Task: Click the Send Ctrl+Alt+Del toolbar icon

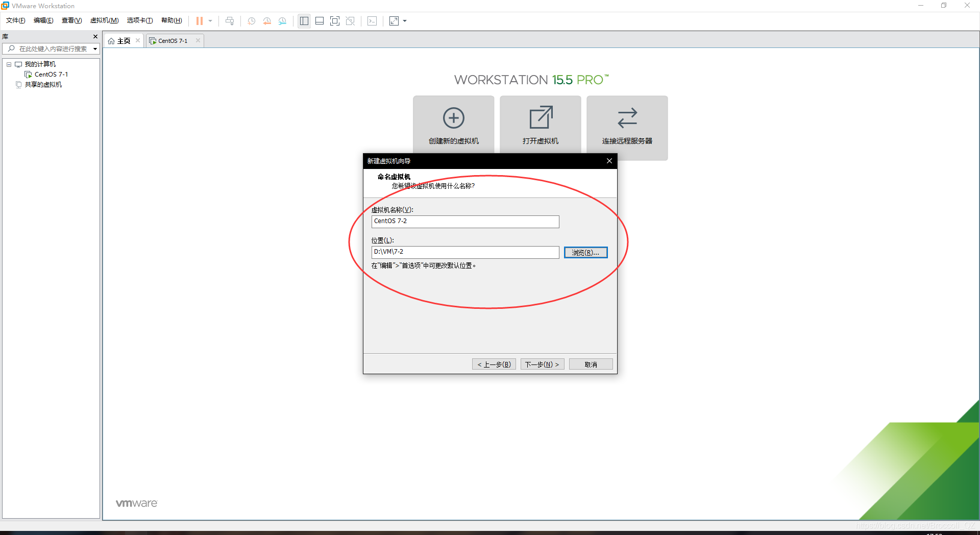Action: (x=230, y=21)
